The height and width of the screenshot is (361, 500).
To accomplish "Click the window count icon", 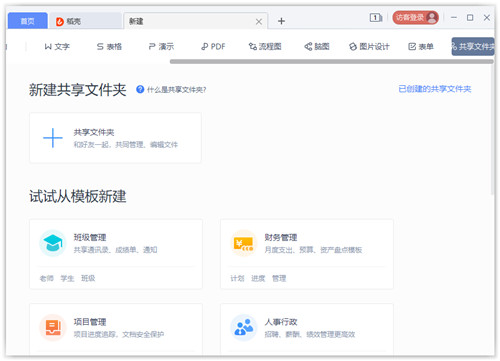I will point(376,17).
